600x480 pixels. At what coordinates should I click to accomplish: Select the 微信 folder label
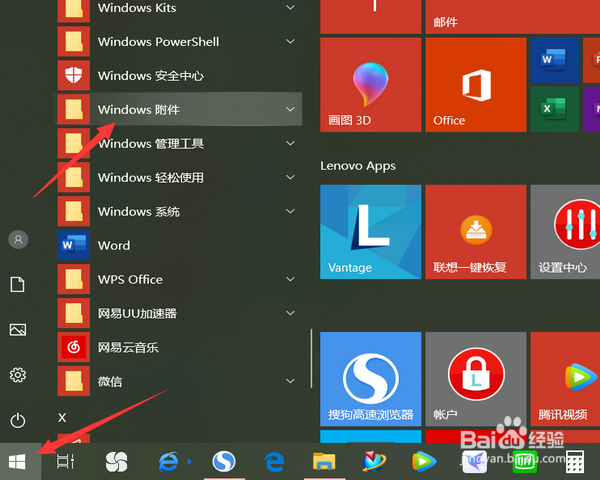click(x=110, y=381)
